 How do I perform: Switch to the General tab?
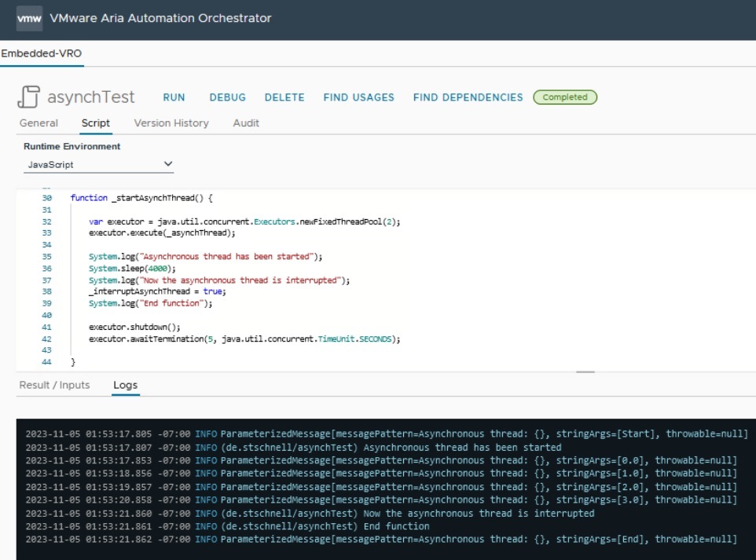point(39,123)
